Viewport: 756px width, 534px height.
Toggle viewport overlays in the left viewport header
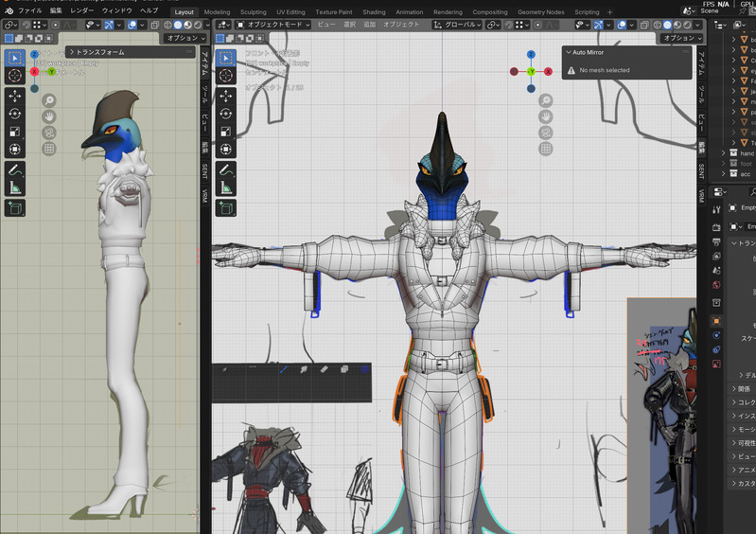pyautogui.click(x=134, y=25)
